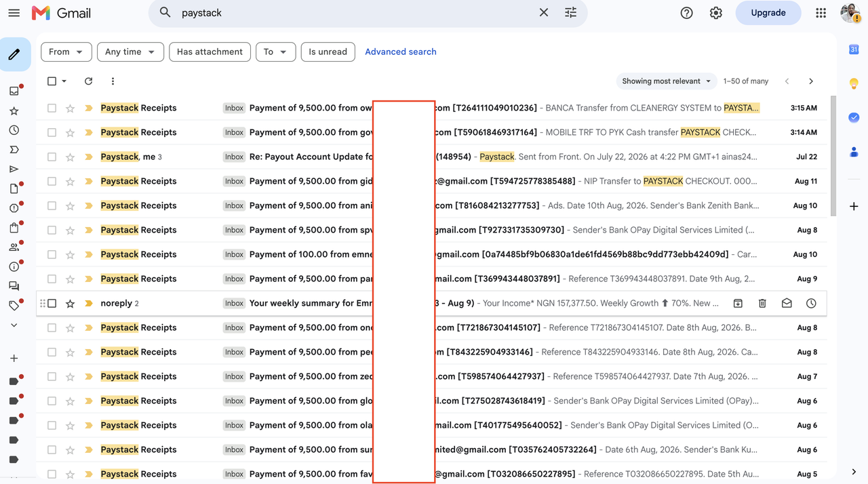868x484 pixels.
Task: Get add-ons plus in side panel
Action: pyautogui.click(x=854, y=206)
